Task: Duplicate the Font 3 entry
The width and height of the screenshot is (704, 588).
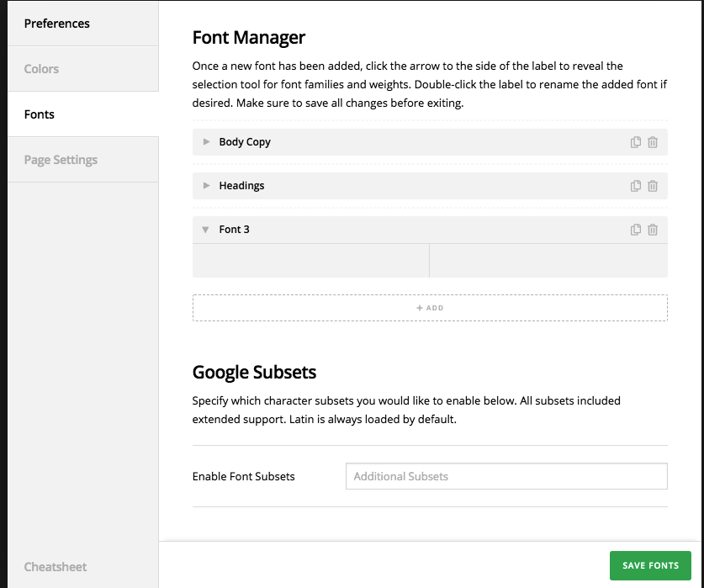Action: pos(636,230)
